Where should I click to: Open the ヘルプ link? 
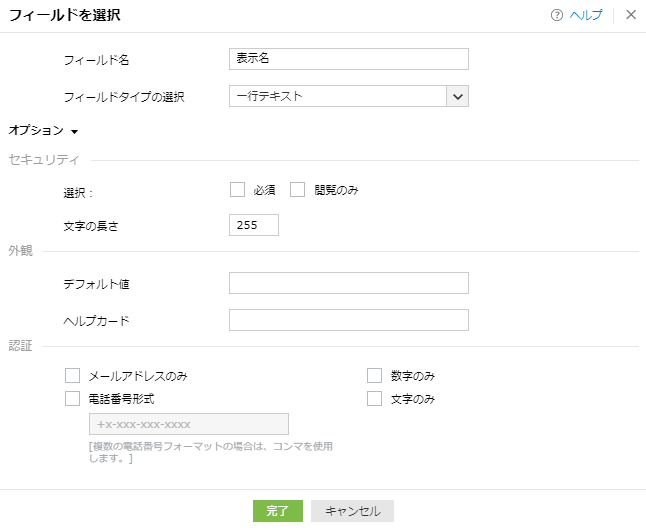pos(586,15)
